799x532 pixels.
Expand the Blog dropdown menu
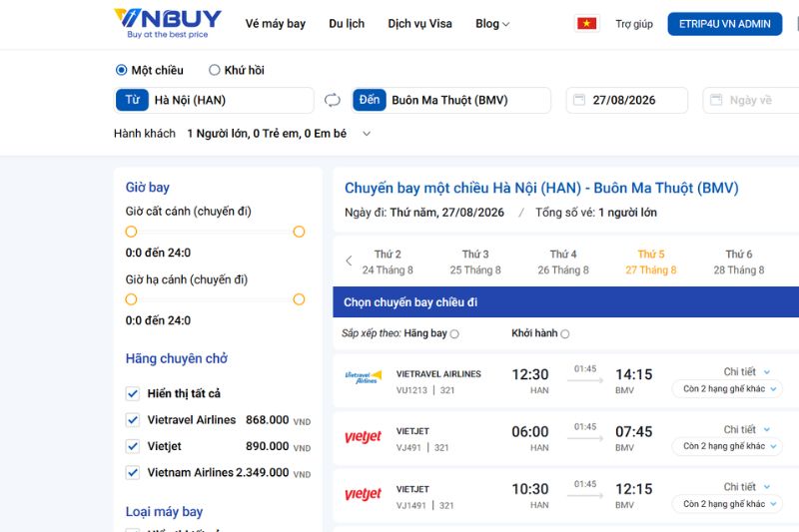[x=492, y=23]
